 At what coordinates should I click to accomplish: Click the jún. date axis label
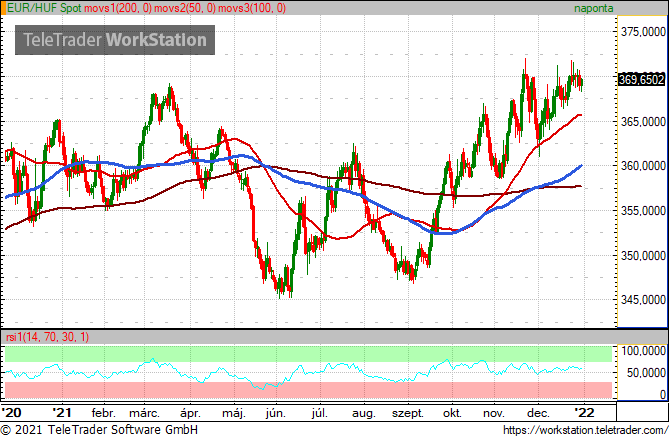point(276,413)
